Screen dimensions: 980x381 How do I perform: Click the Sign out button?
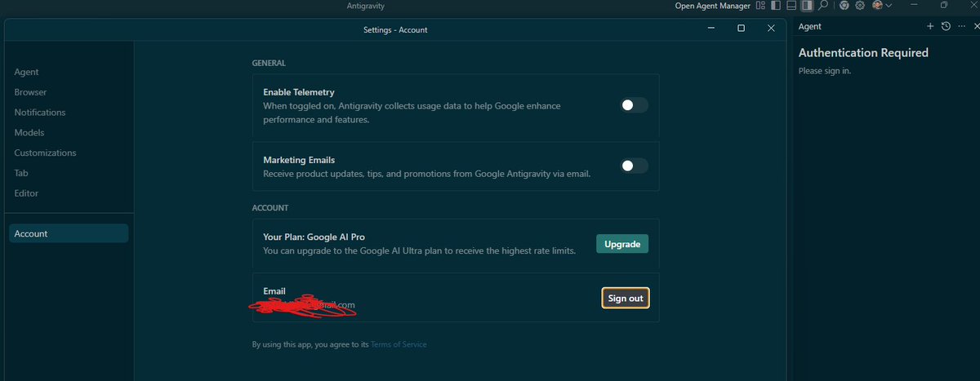pyautogui.click(x=626, y=299)
